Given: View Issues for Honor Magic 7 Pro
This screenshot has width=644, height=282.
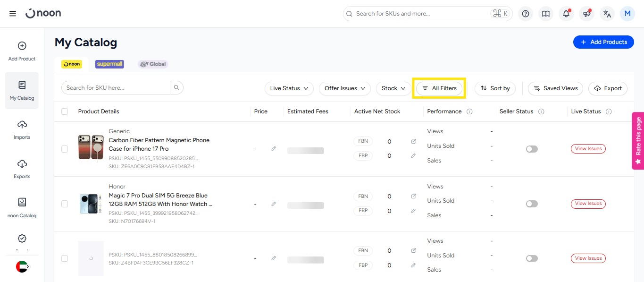Looking at the screenshot, I should click(588, 204).
